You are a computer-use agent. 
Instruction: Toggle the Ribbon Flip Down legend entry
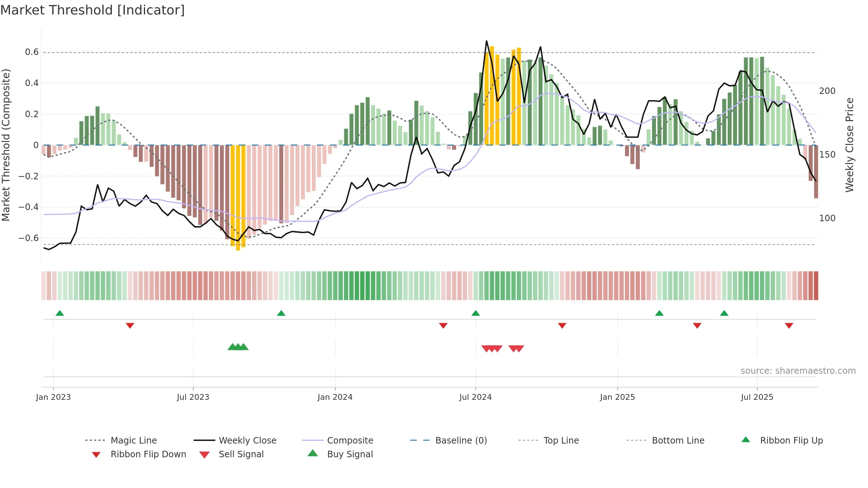coord(139,454)
